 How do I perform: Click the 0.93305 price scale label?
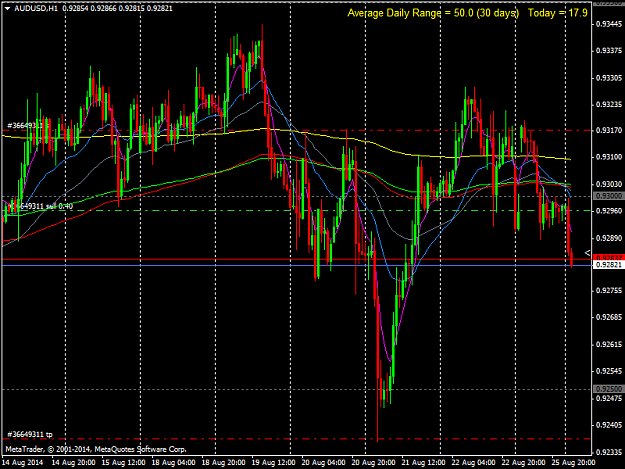pos(609,78)
